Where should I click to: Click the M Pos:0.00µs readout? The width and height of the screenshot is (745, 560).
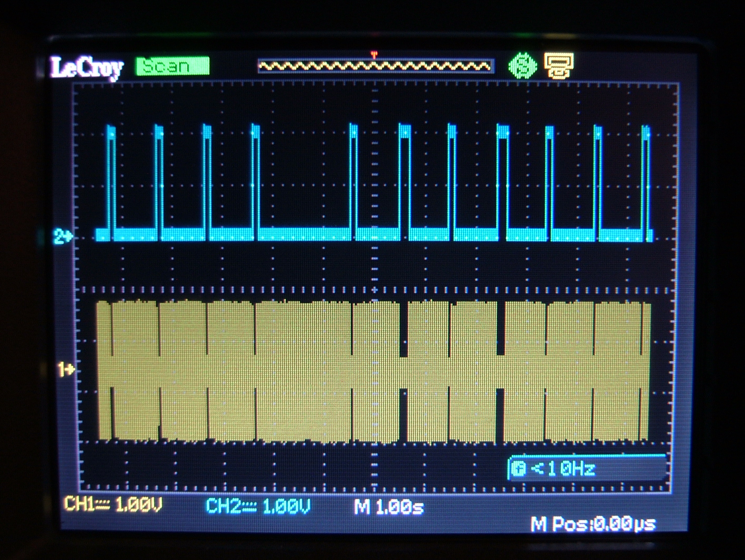pos(593,524)
